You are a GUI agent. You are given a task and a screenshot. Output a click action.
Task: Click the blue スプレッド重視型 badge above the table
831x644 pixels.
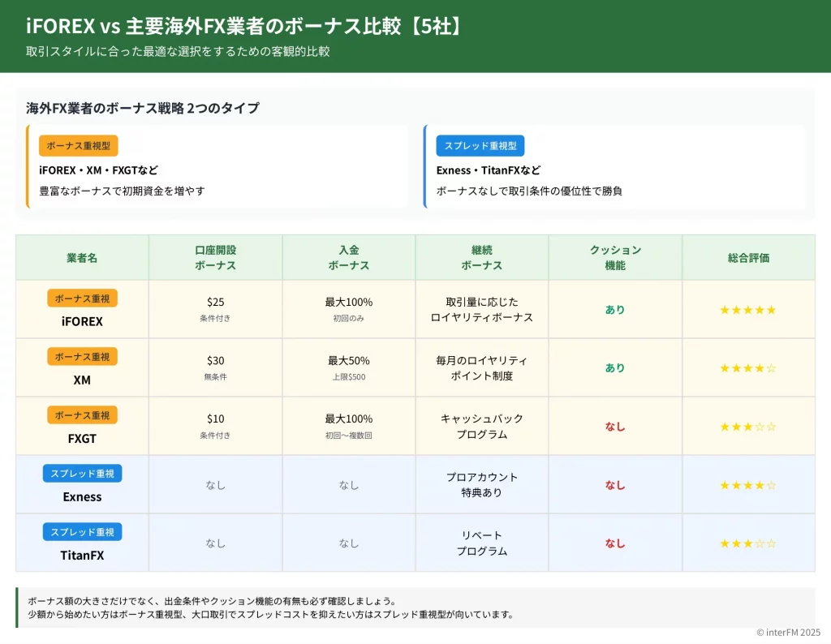pyautogui.click(x=480, y=146)
